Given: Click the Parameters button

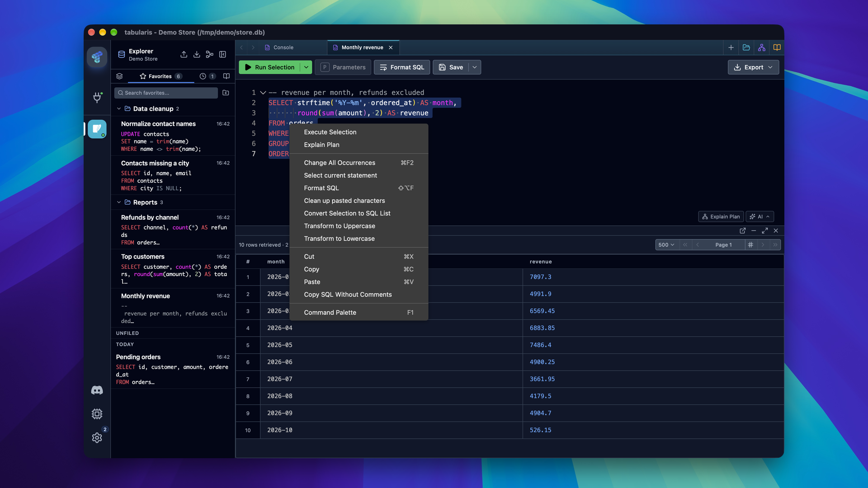Looking at the screenshot, I should tap(343, 67).
